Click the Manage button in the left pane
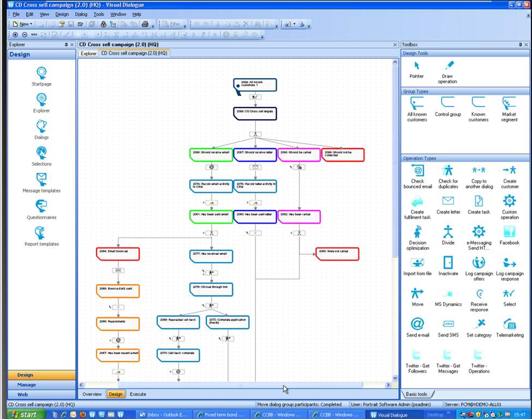The image size is (532, 419). (41, 384)
